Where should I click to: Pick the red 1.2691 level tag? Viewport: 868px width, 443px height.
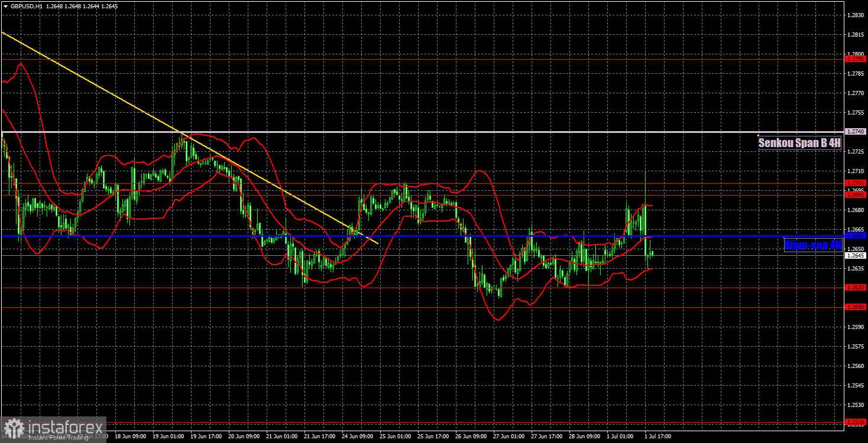coord(855,194)
